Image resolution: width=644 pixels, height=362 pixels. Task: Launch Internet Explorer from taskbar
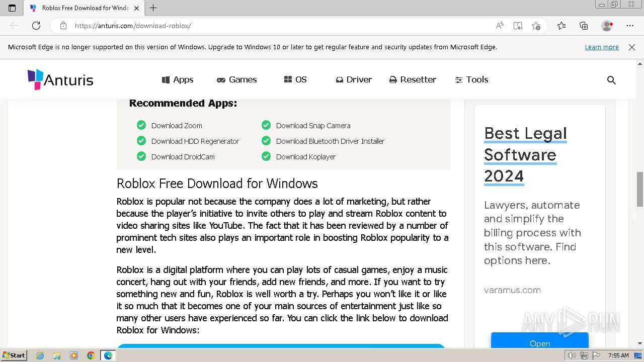point(40,355)
